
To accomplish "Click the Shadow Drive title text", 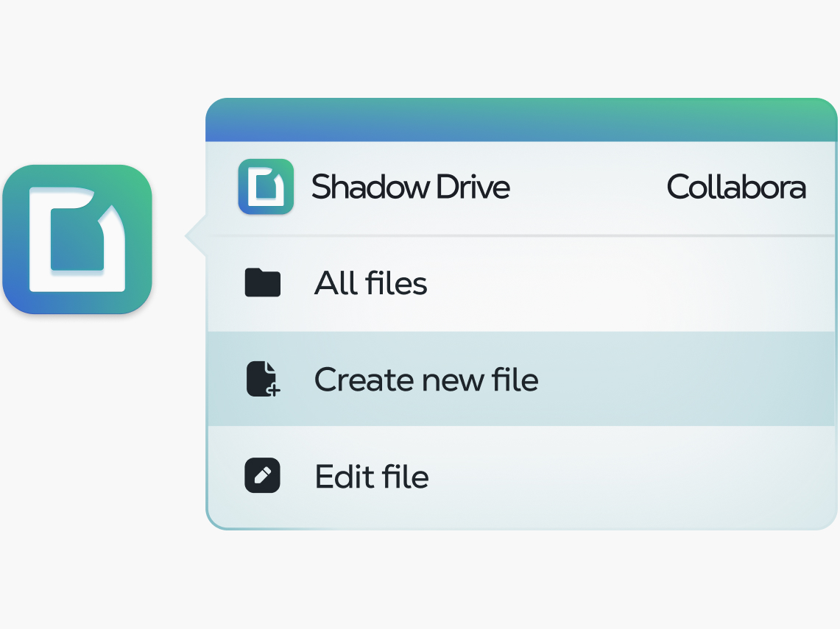I will pos(410,187).
